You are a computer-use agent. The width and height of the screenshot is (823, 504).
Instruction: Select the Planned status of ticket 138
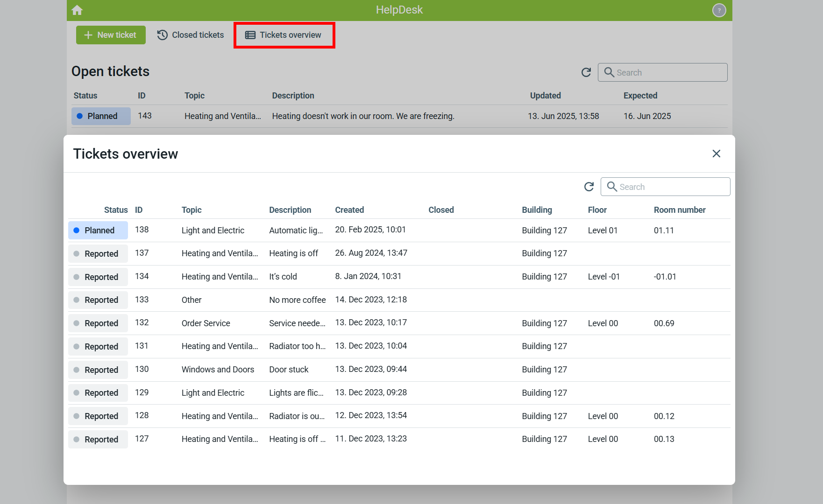98,231
